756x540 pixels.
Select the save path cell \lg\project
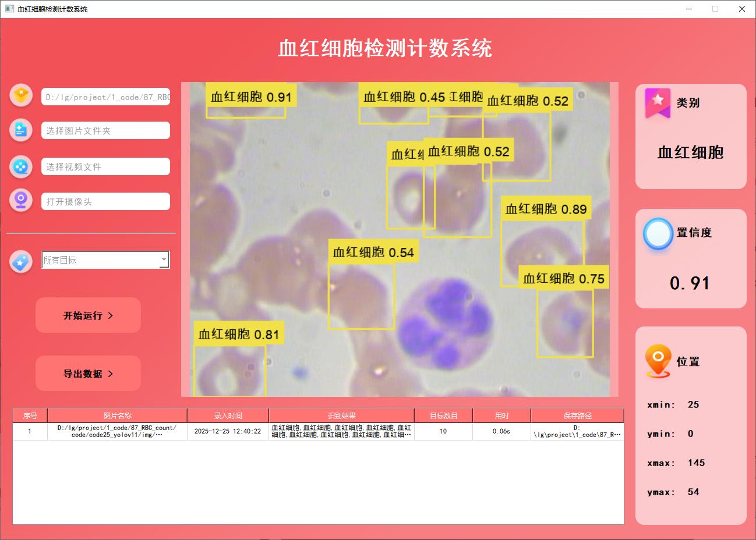[577, 431]
